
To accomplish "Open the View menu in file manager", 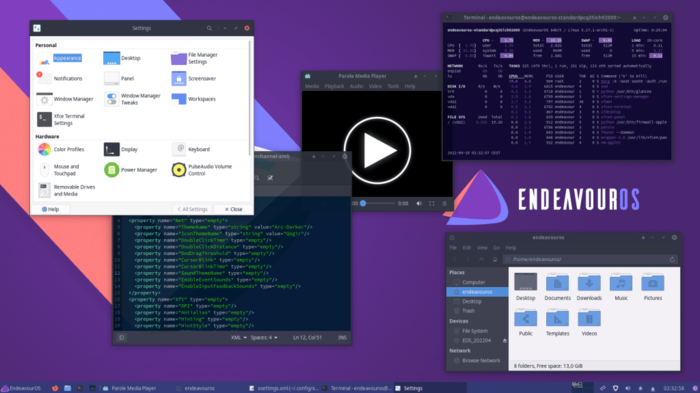I will pyautogui.click(x=482, y=247).
